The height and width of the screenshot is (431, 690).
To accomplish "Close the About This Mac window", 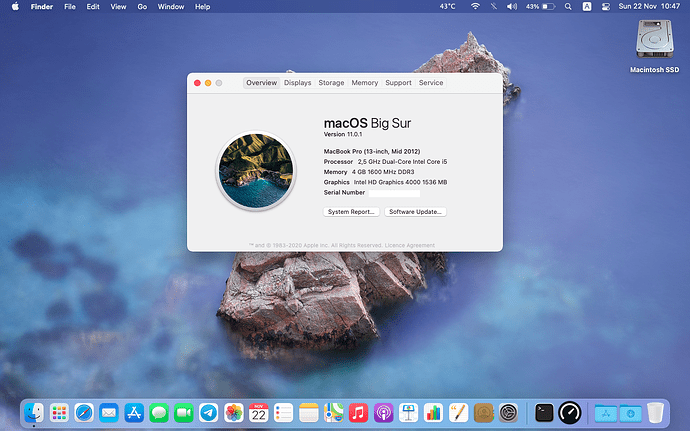I will pyautogui.click(x=197, y=83).
